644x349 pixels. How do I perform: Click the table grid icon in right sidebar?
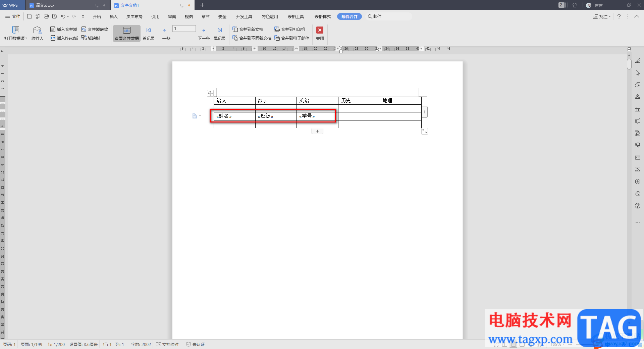tap(638, 109)
